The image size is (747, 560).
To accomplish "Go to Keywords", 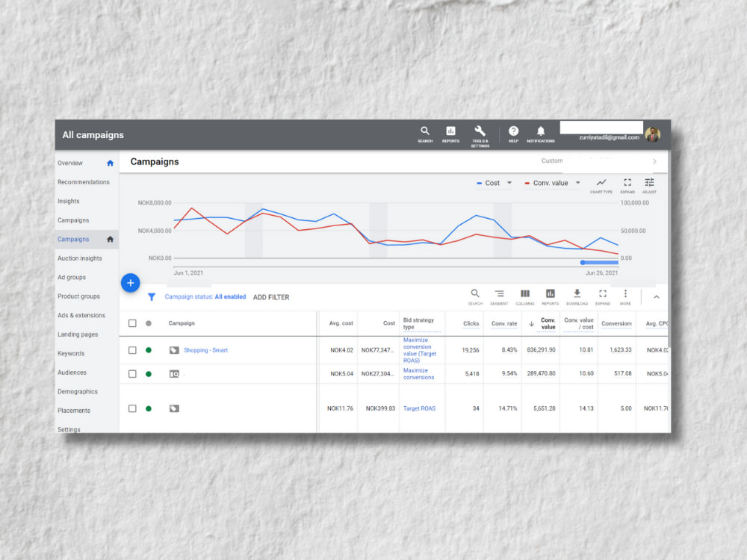I will point(71,353).
